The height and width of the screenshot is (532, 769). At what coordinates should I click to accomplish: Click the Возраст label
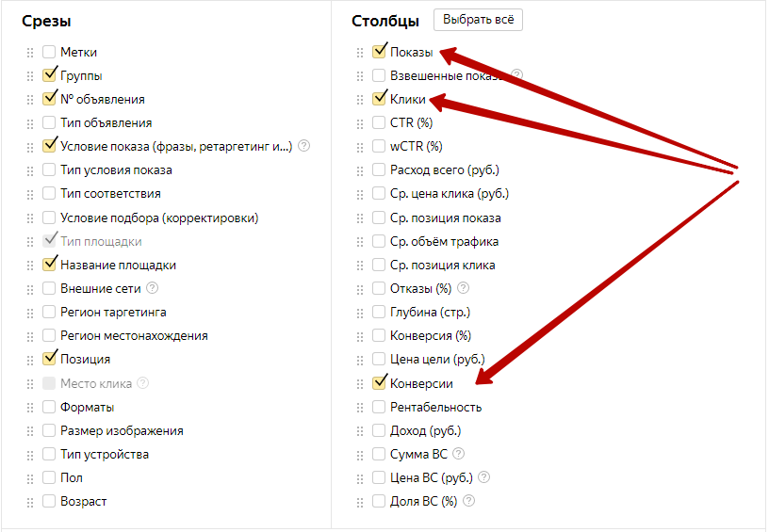coord(84,501)
